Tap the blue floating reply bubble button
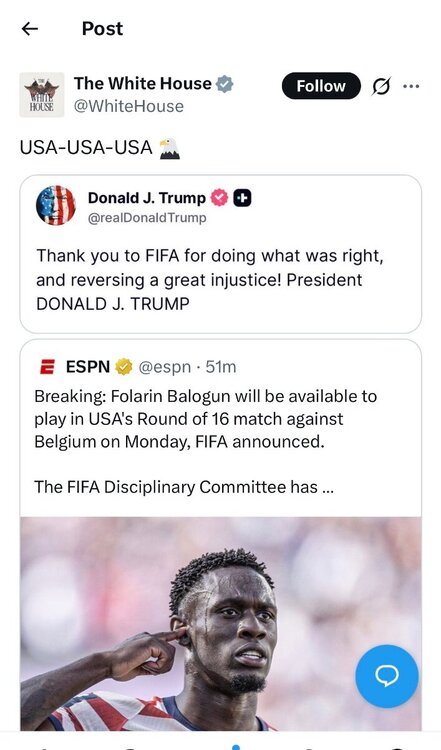441x750 pixels. pyautogui.click(x=386, y=676)
